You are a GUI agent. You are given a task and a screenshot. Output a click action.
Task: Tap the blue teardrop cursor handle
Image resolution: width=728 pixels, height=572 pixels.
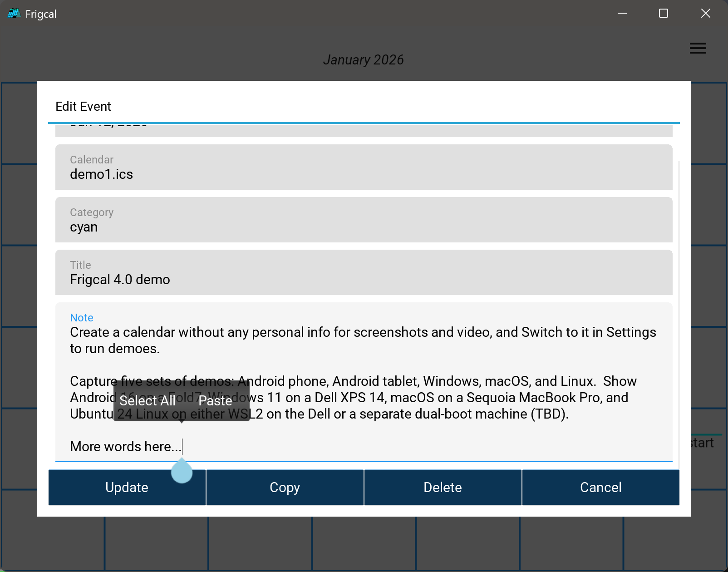182,472
